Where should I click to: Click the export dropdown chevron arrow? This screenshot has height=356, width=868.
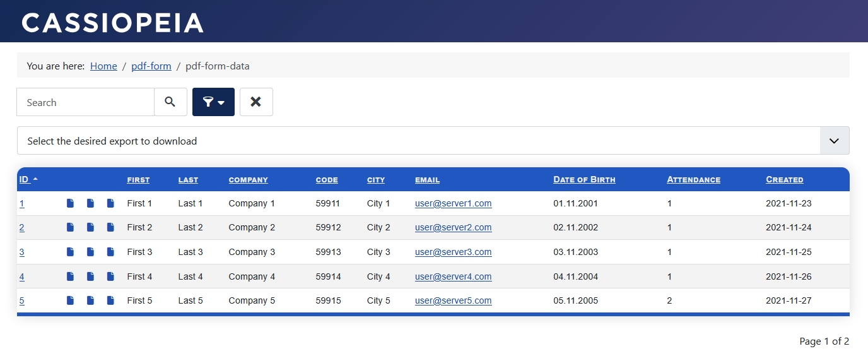tap(834, 141)
